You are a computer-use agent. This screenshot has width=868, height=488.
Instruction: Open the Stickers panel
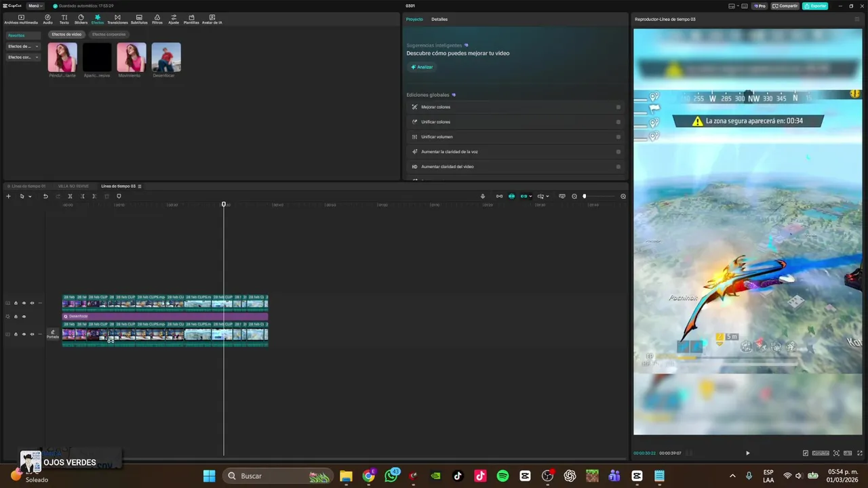(81, 19)
